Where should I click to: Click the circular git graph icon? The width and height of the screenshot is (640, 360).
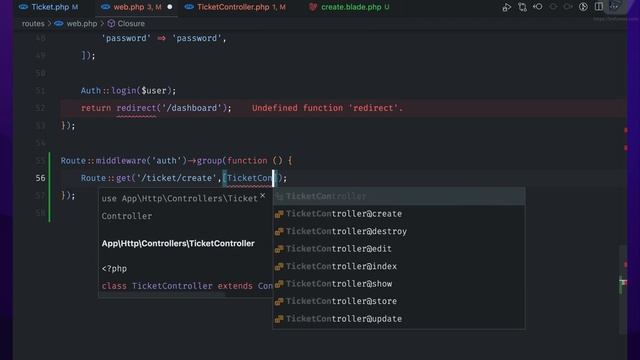pos(583,7)
